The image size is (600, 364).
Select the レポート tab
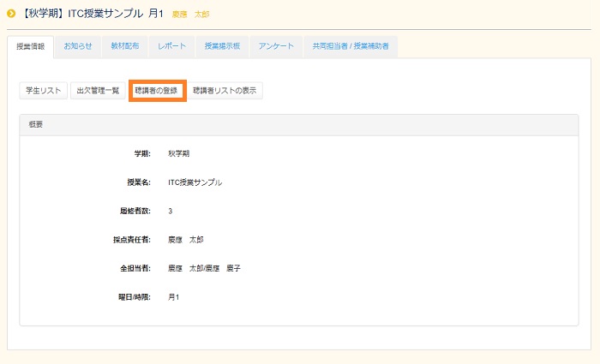171,46
